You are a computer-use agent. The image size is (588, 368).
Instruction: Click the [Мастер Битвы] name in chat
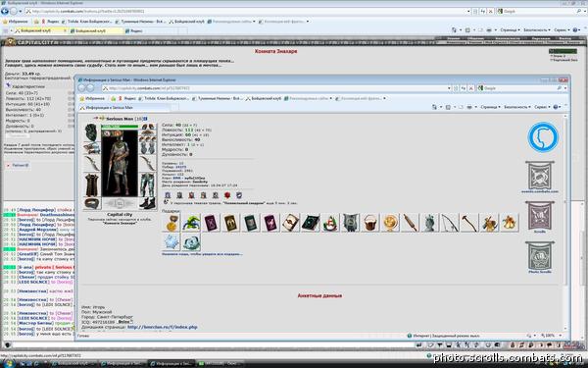35,323
